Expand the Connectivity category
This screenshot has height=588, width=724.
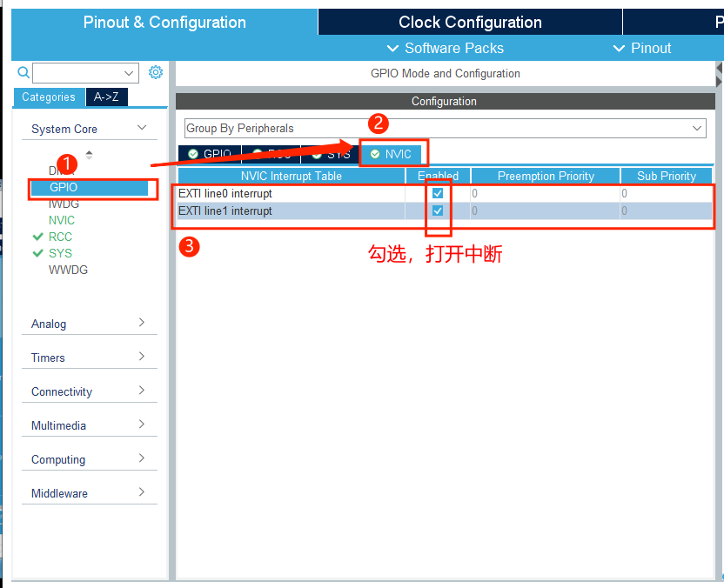coord(142,391)
